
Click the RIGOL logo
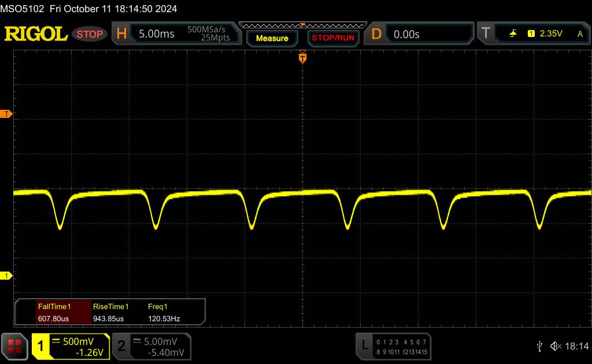36,34
